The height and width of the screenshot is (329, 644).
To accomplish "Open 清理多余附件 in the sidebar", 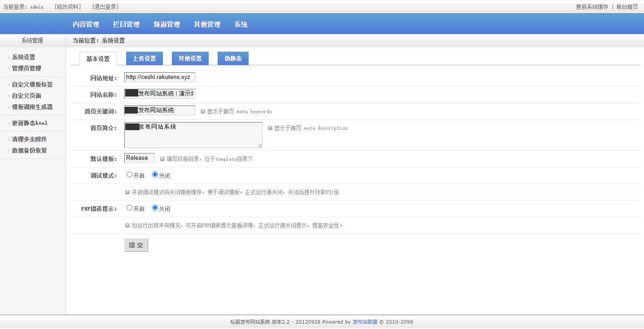I will [29, 140].
